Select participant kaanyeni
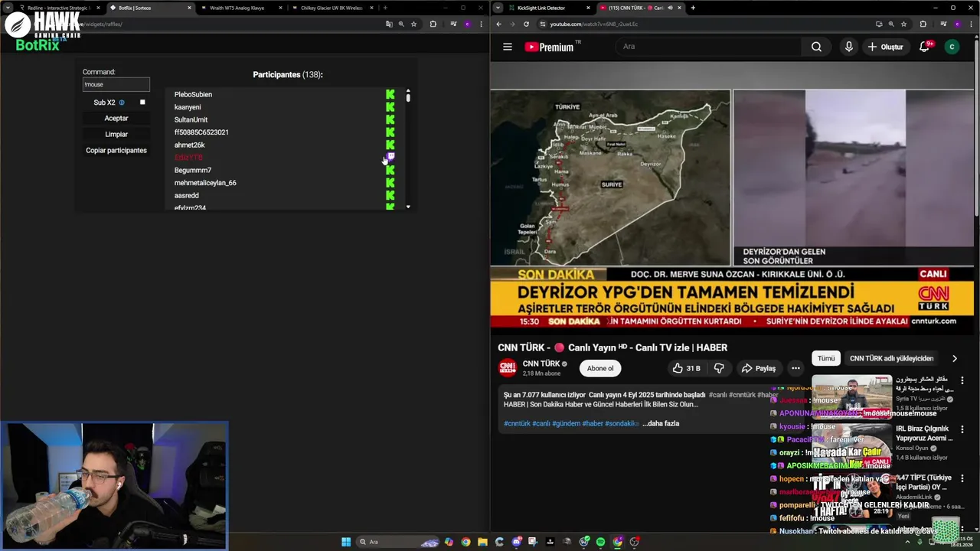Viewport: 980px width, 551px height. 188,107
